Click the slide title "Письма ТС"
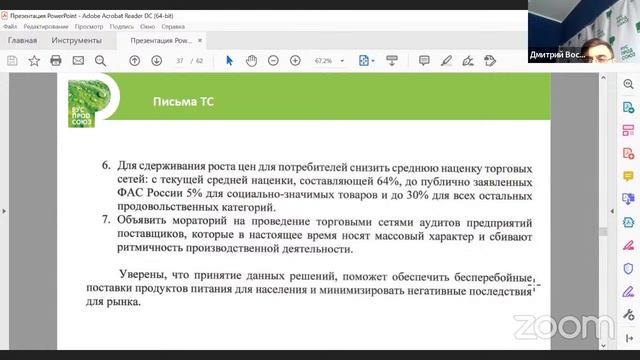 [183, 102]
